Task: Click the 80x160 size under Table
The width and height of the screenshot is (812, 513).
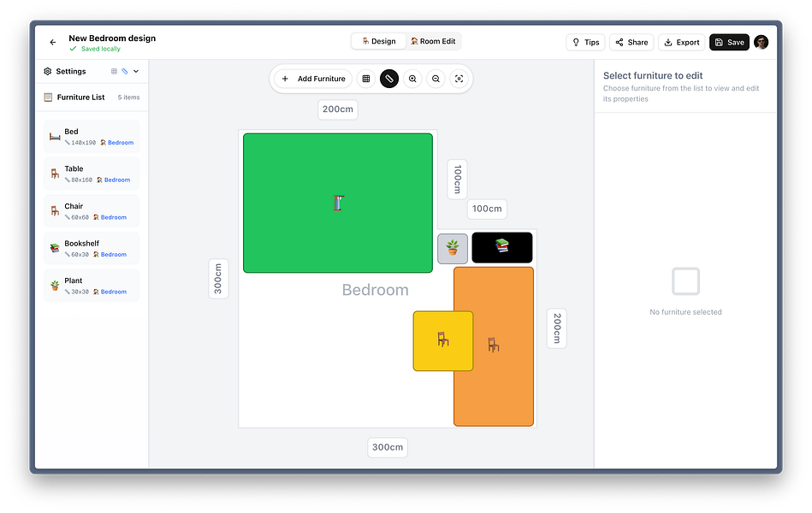Action: coord(82,180)
